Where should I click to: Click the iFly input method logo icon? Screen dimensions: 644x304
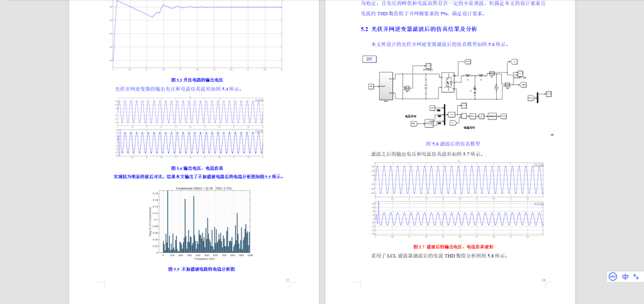coord(614,276)
